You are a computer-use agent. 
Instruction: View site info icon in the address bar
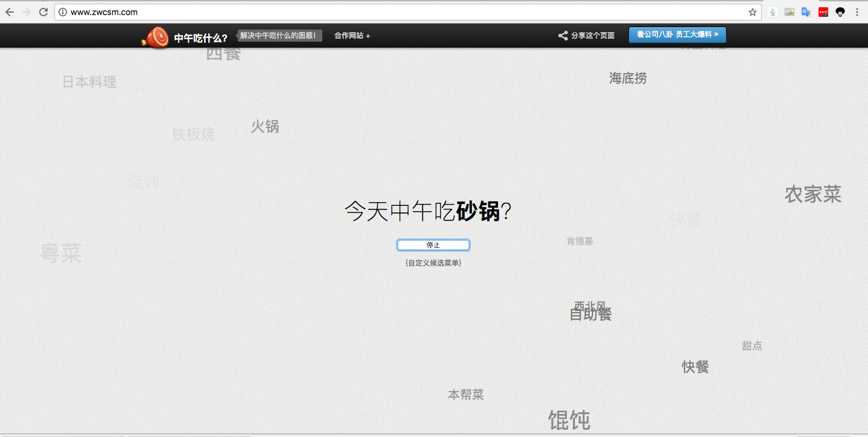click(x=63, y=12)
